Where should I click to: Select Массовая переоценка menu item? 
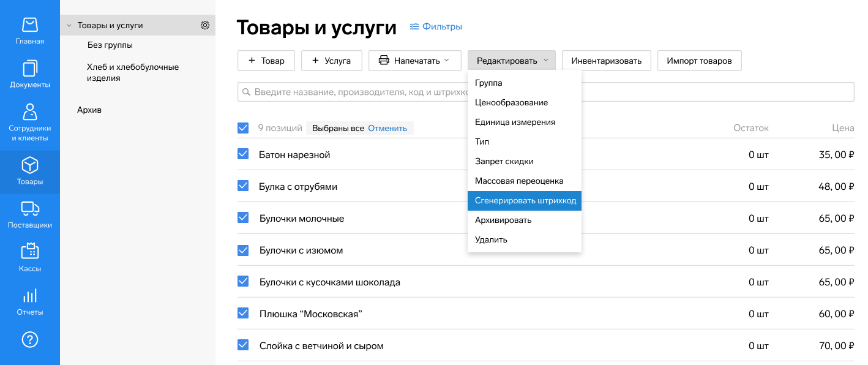point(525,181)
